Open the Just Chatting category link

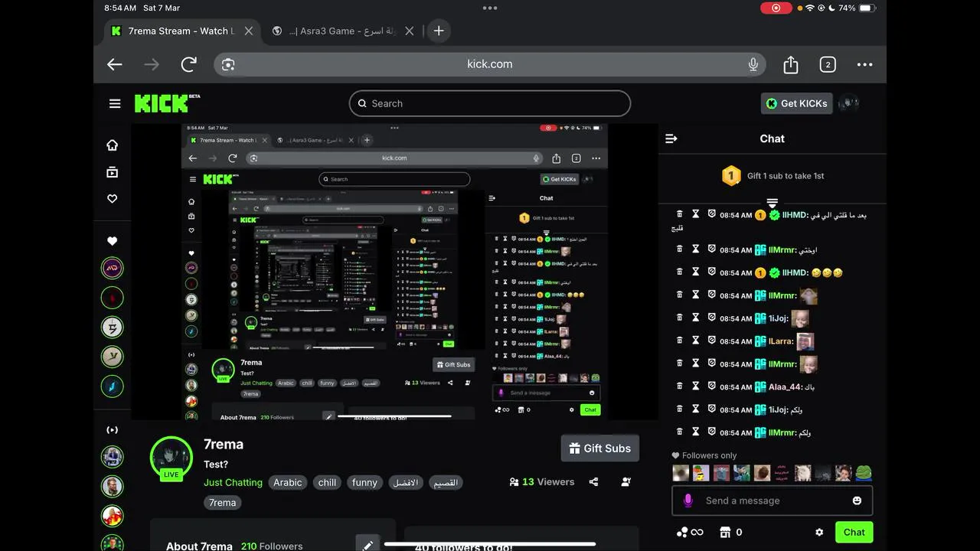click(x=233, y=482)
